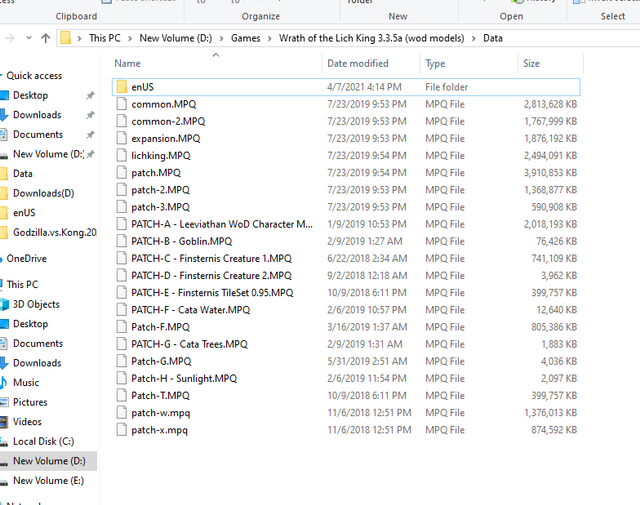This screenshot has height=505, width=640.
Task: Navigate to Games in the breadcrumb
Action: click(x=245, y=38)
